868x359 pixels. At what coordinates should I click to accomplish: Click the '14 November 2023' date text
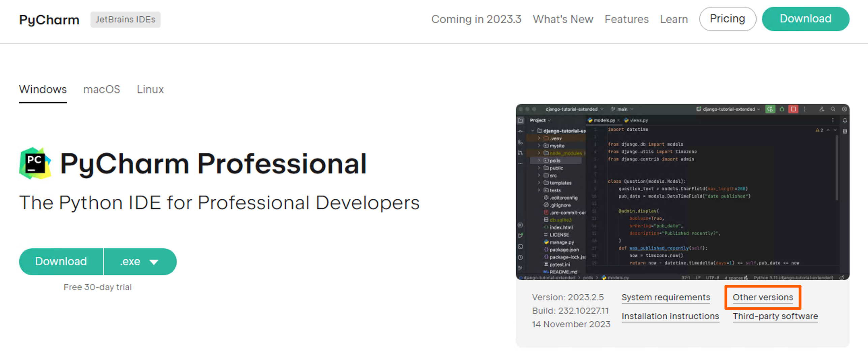(x=571, y=324)
